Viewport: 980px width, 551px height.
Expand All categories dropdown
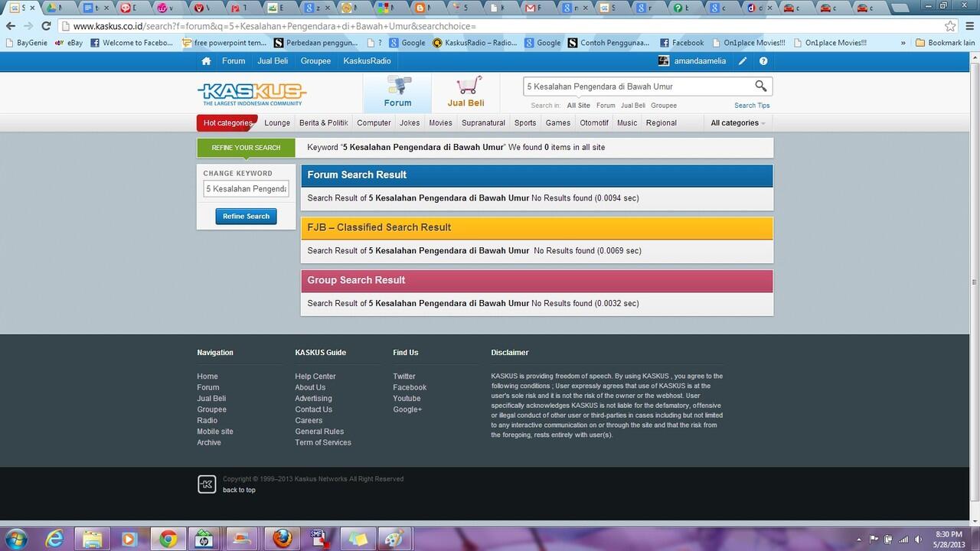737,123
